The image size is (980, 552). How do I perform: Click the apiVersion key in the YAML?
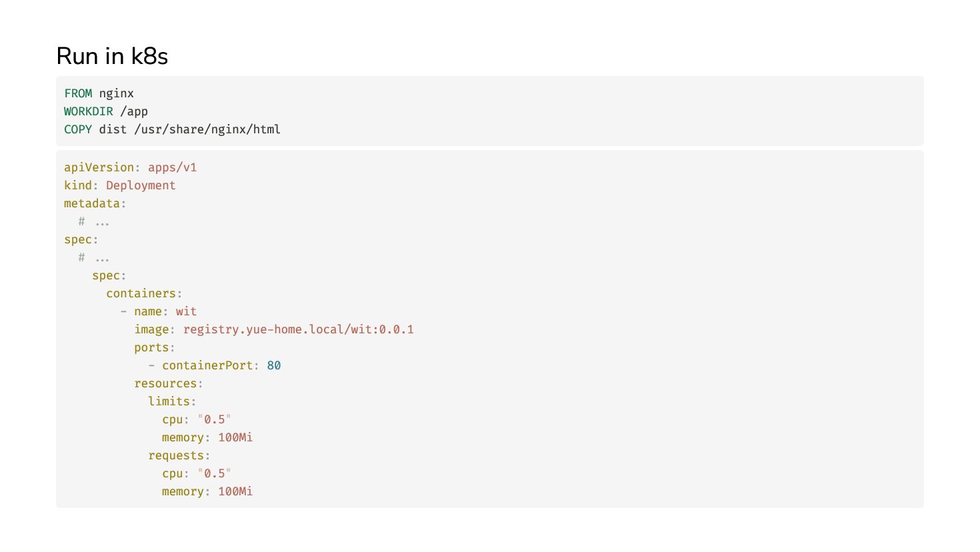(x=99, y=167)
